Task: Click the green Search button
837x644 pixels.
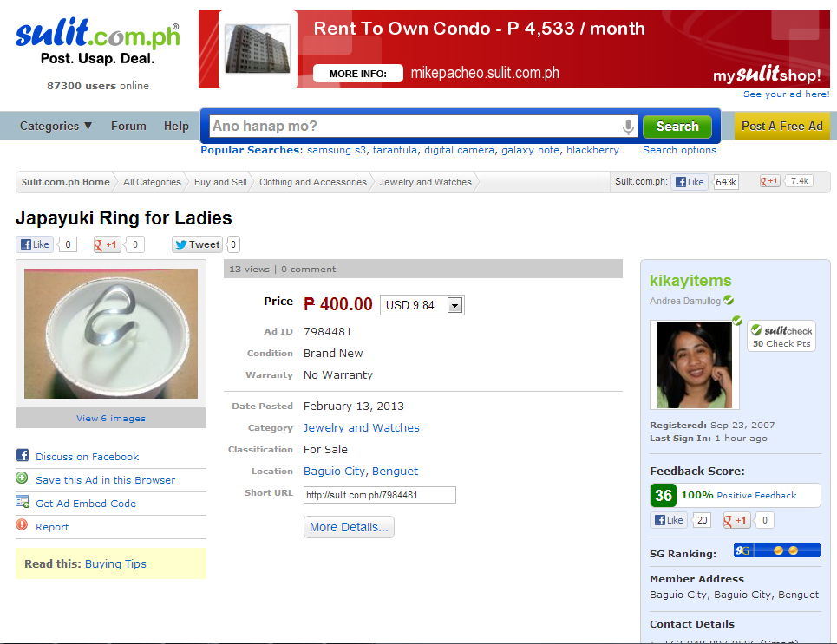Action: [x=677, y=127]
